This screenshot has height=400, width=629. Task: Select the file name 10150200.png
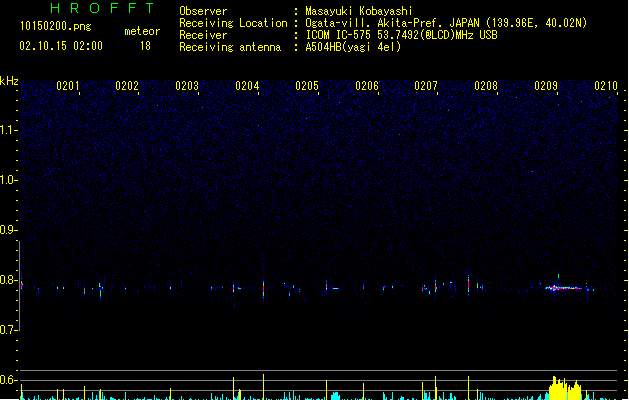[56, 26]
